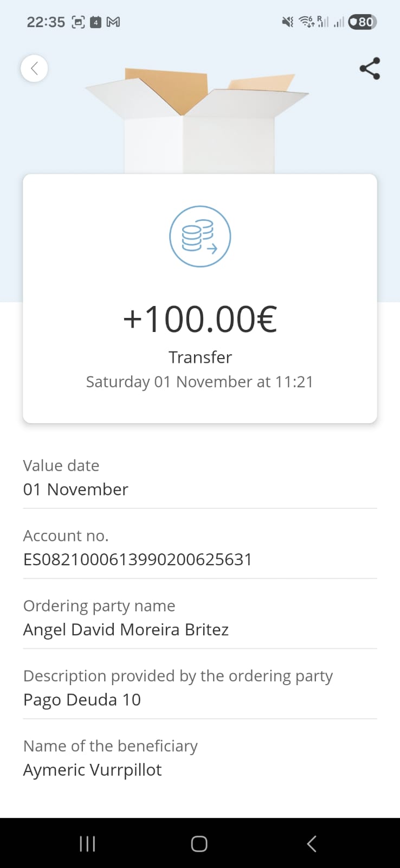Tap the beneficiary name Aymeric Vurrpillot
Image resolution: width=400 pixels, height=868 pixels.
tap(92, 769)
